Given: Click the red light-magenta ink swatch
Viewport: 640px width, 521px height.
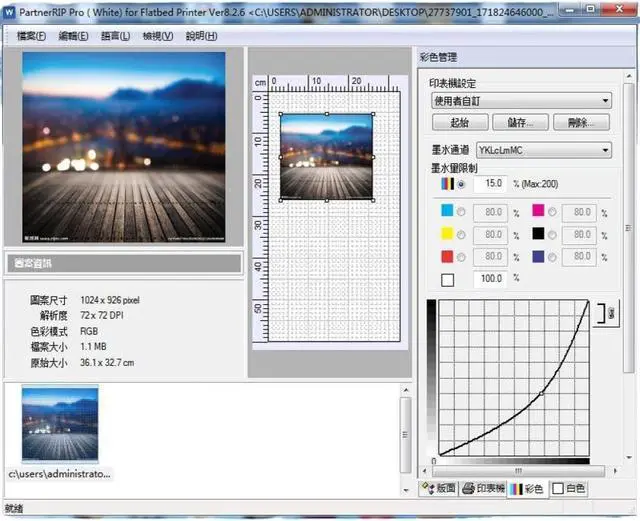Looking at the screenshot, I should (x=446, y=256).
